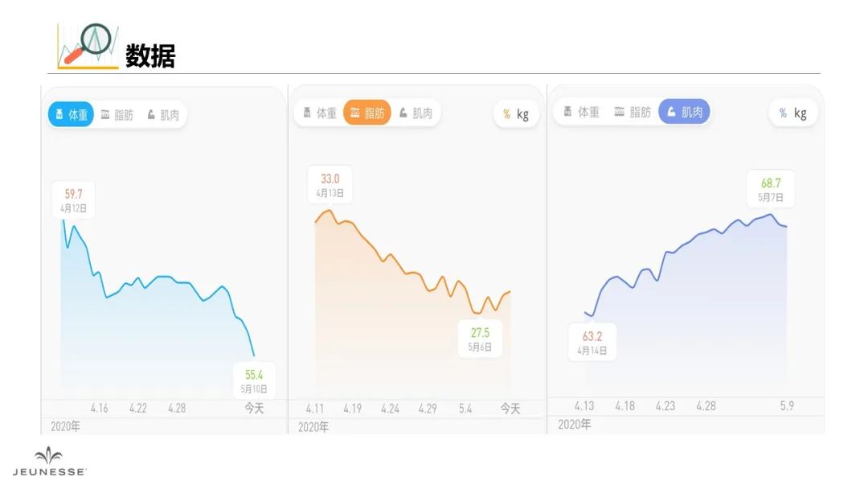Screen dimensions: 868x489
Task: Select the purple 肌肉 tab in the right chart
Action: (684, 112)
